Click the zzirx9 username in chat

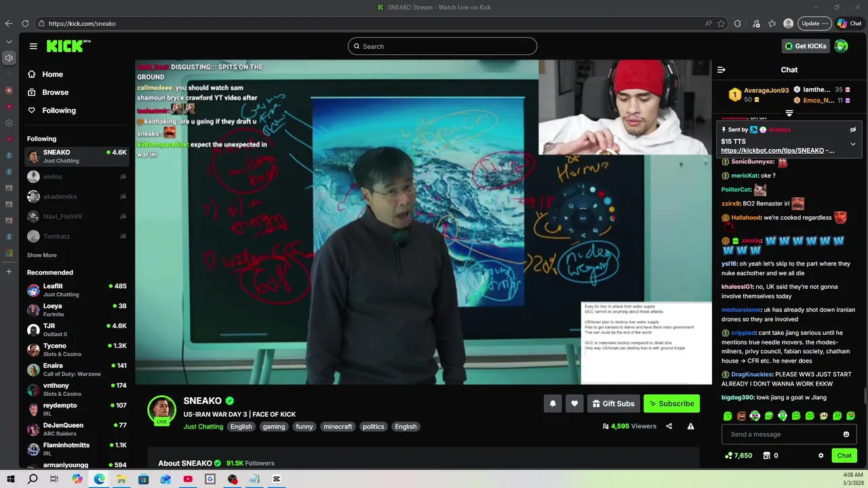point(730,203)
